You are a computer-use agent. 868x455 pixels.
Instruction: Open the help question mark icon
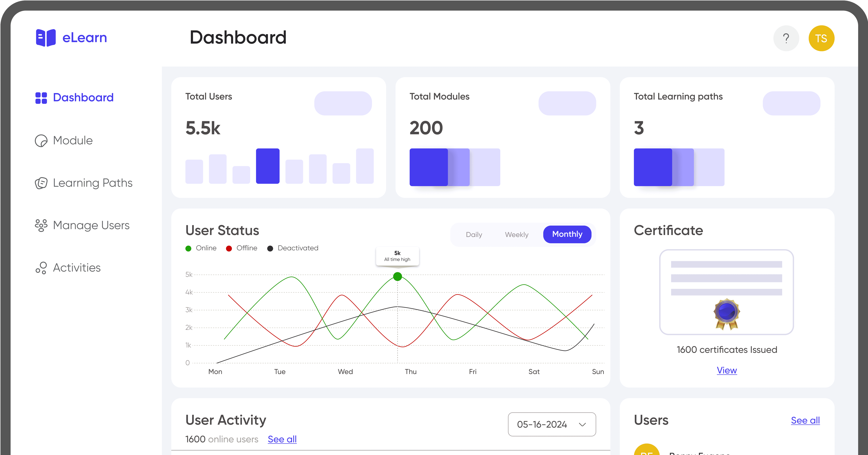786,38
